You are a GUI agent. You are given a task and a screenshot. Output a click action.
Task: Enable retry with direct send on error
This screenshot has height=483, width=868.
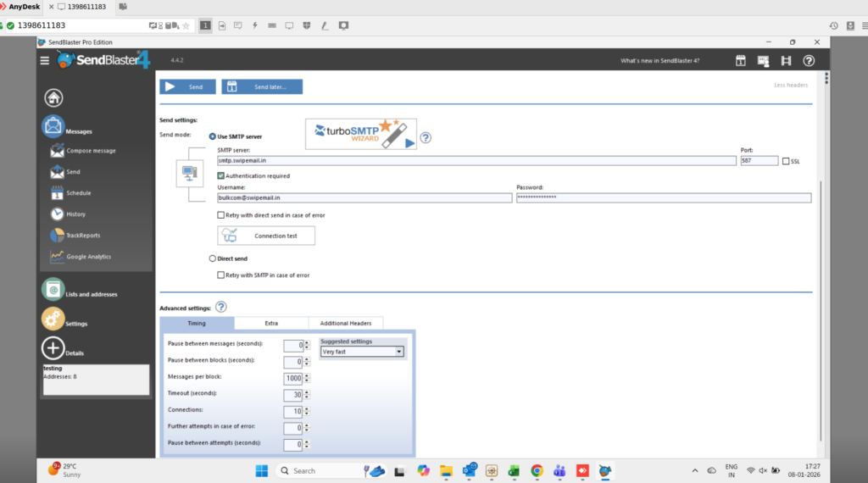[x=221, y=215]
